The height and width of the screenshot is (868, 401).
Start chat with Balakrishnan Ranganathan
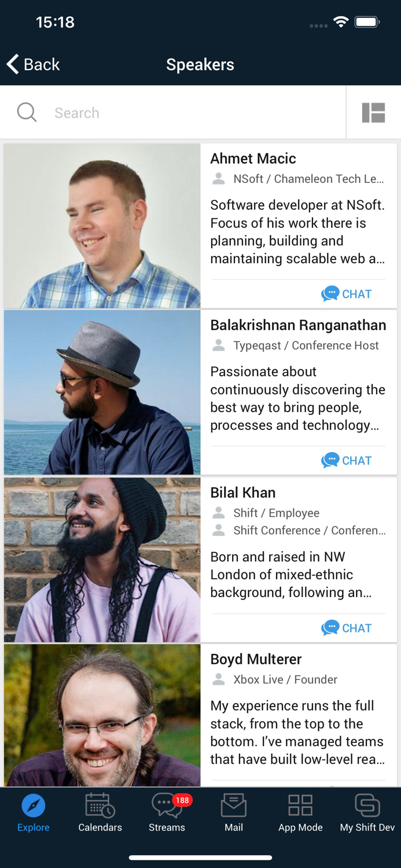[x=347, y=461]
